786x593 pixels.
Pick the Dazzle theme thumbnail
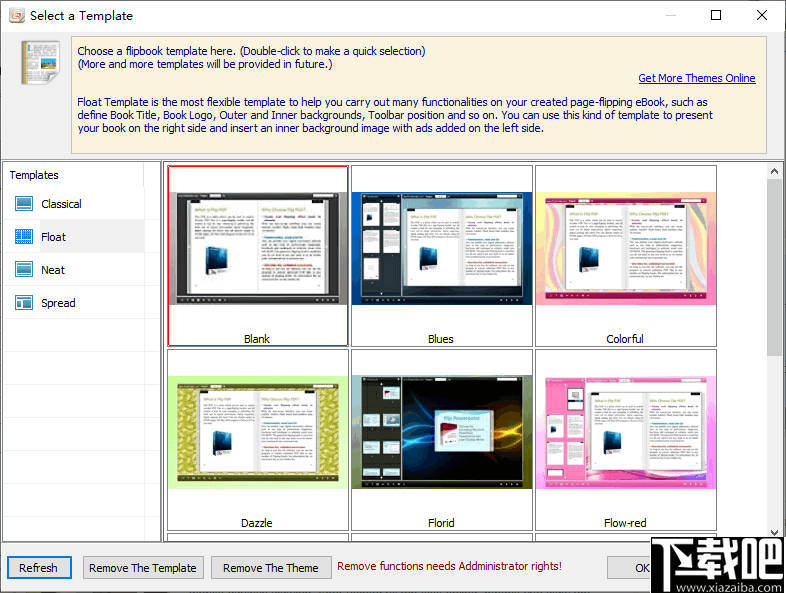click(x=258, y=433)
